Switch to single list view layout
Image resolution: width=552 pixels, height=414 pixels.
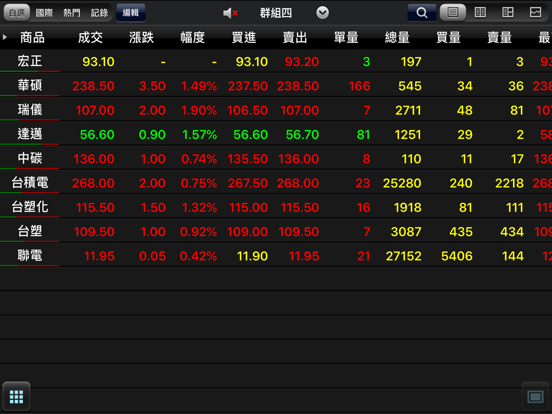click(453, 13)
